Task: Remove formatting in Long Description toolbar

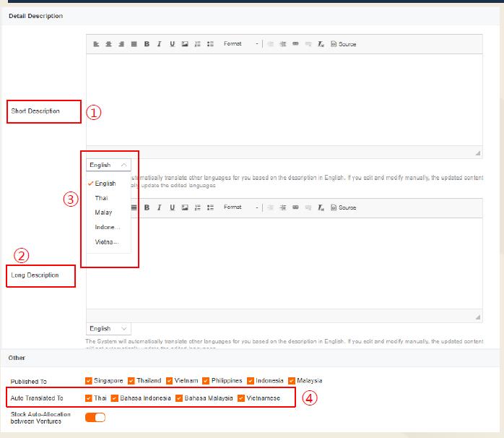Action: pos(321,207)
